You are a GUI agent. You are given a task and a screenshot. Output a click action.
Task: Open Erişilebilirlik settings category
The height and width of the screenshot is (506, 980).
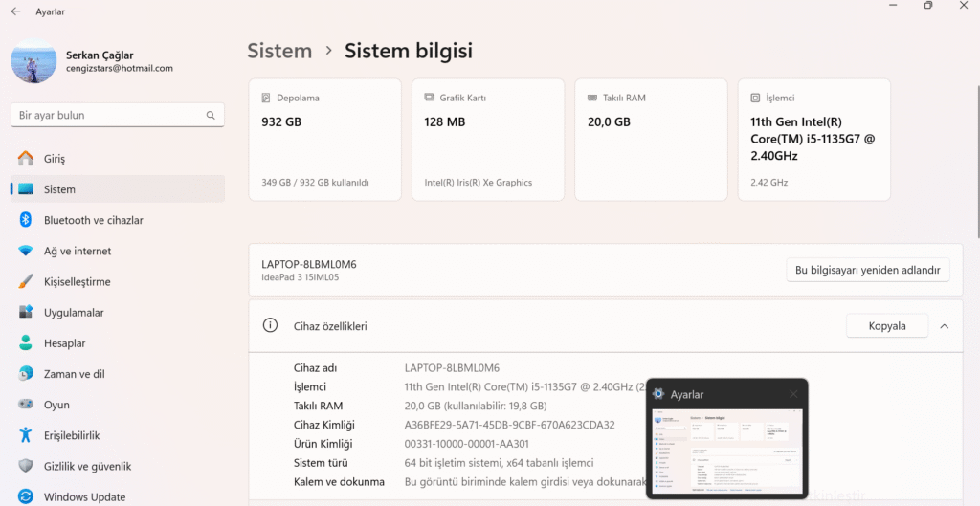72,435
